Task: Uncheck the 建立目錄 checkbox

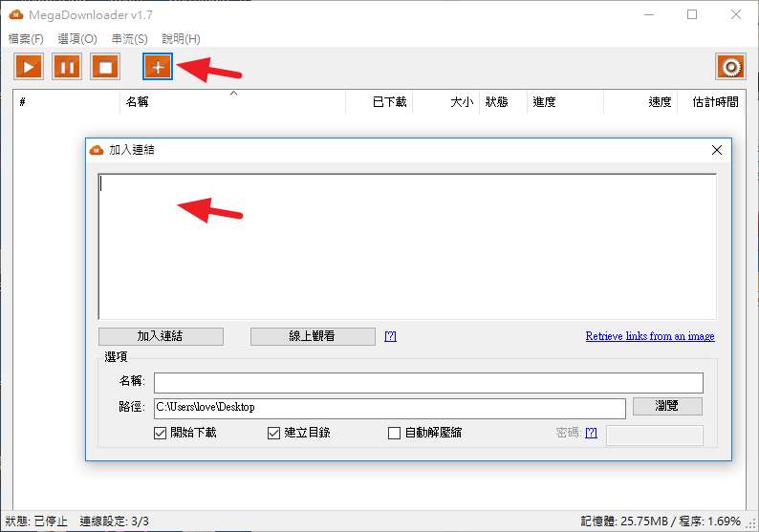Action: (274, 433)
